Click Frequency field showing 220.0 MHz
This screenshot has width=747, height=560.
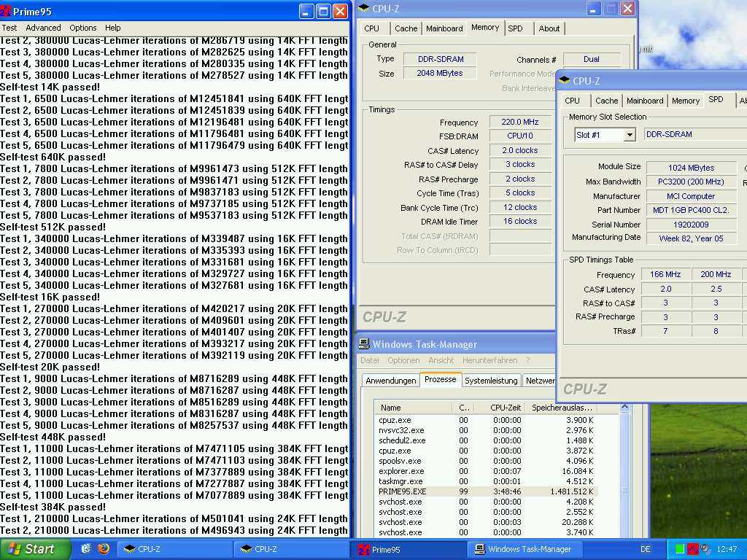tap(519, 122)
